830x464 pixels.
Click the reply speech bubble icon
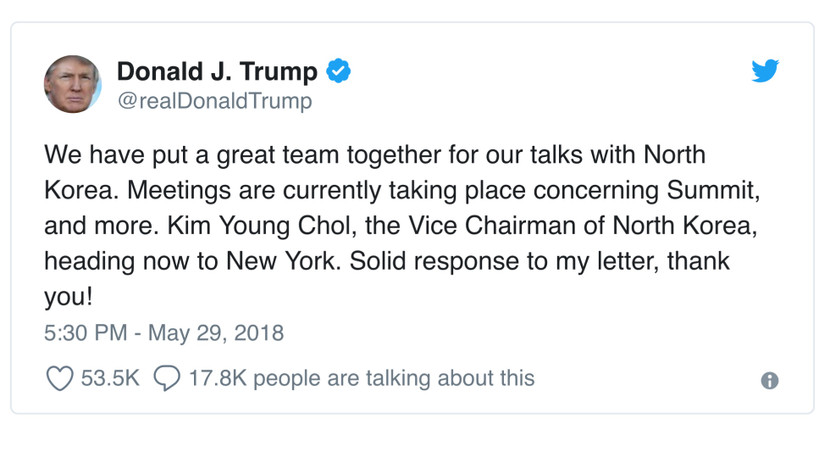click(168, 379)
